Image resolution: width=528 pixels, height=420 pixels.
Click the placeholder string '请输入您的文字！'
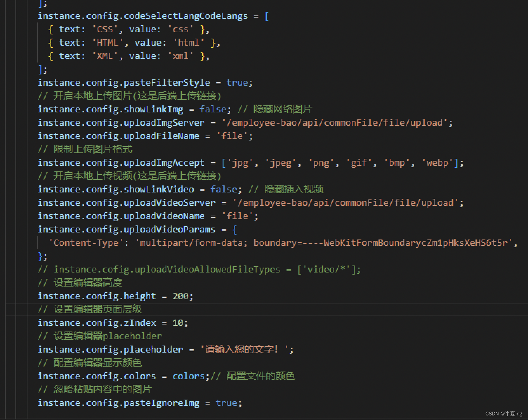click(244, 350)
